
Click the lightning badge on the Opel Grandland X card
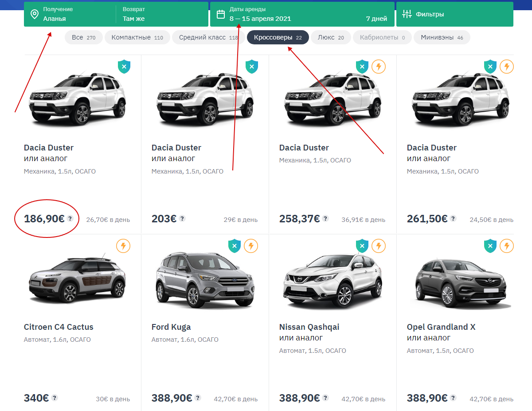click(x=507, y=246)
